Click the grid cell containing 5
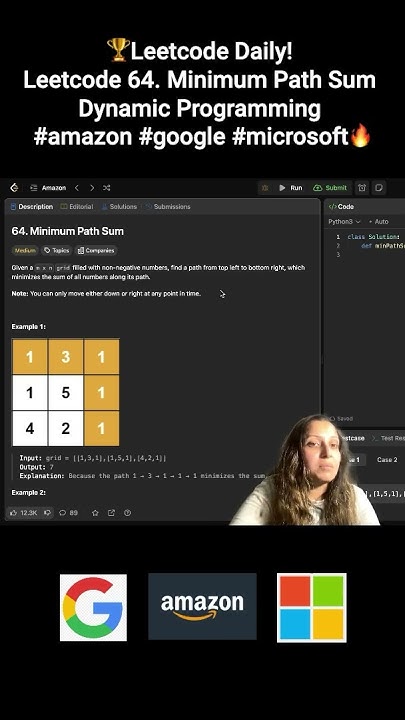 pyautogui.click(x=66, y=393)
